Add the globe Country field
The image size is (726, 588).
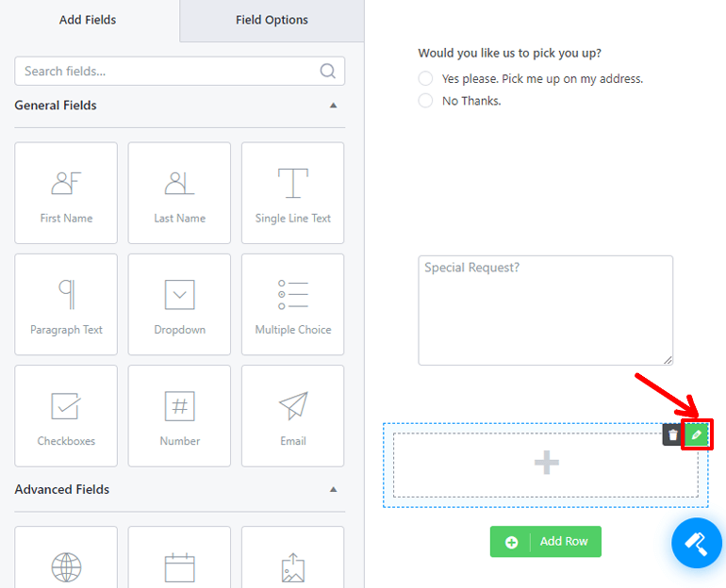tap(66, 557)
